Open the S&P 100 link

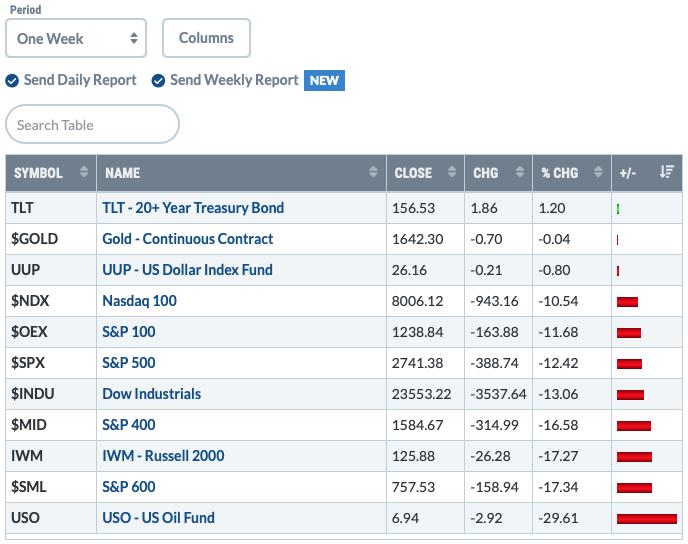tap(129, 332)
